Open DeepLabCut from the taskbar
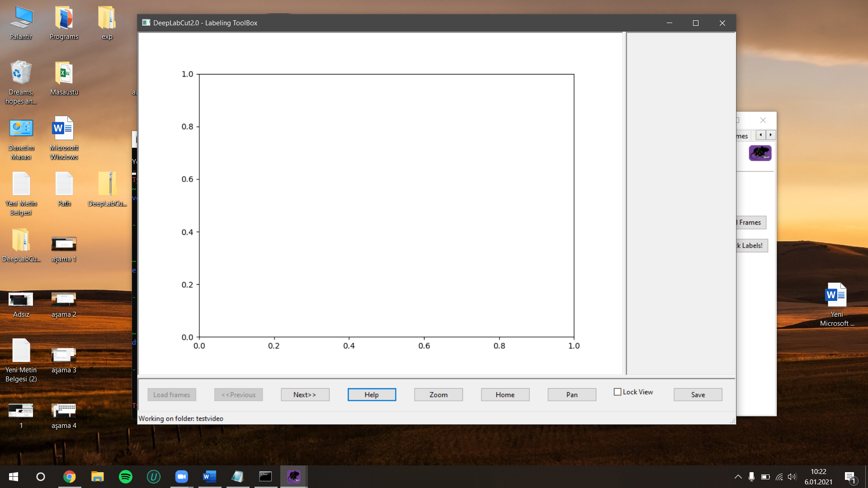 tap(294, 477)
